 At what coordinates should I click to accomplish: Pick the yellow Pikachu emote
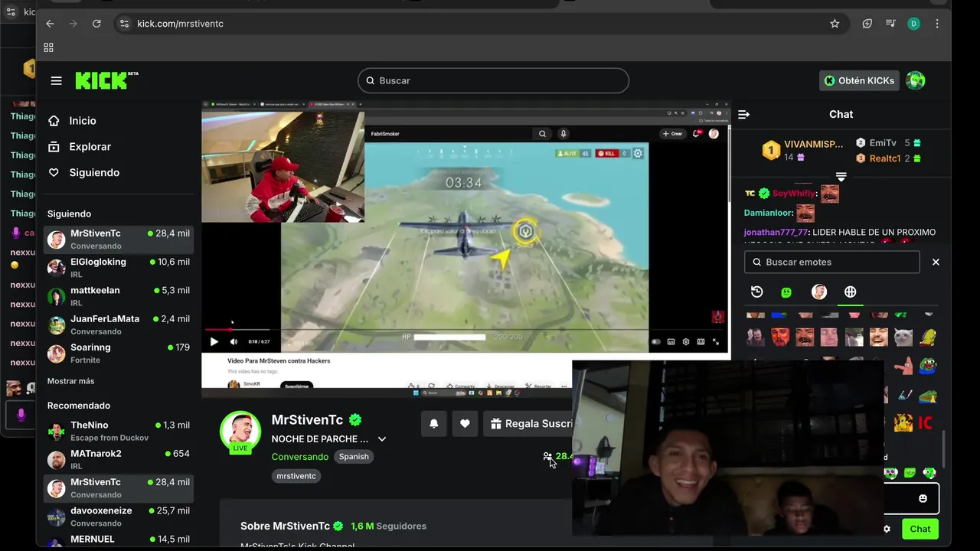click(x=903, y=423)
